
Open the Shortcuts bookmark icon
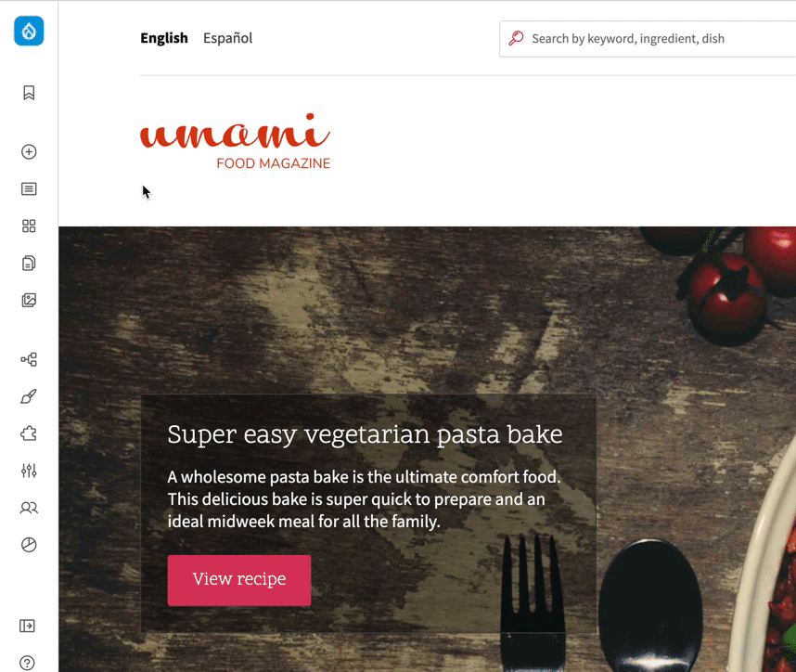pyautogui.click(x=29, y=93)
